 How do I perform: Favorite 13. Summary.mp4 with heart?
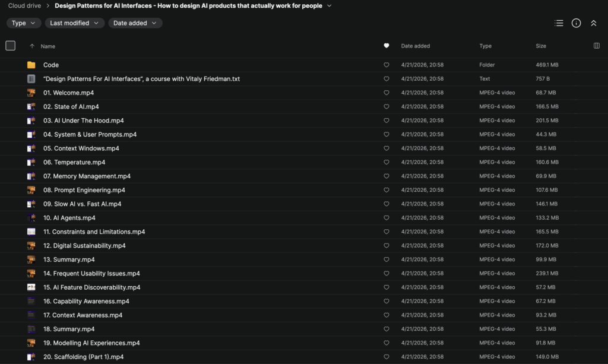click(x=387, y=259)
